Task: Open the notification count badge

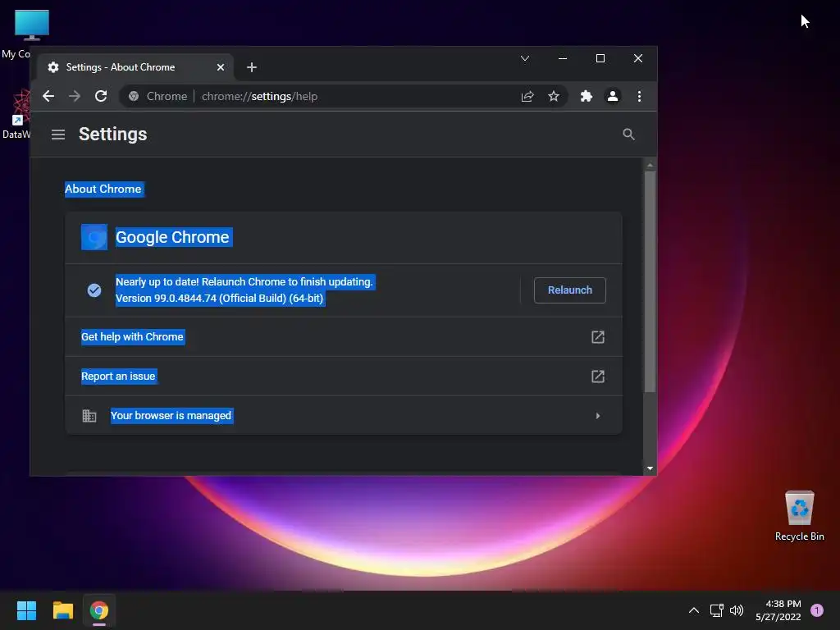Action: 817,610
